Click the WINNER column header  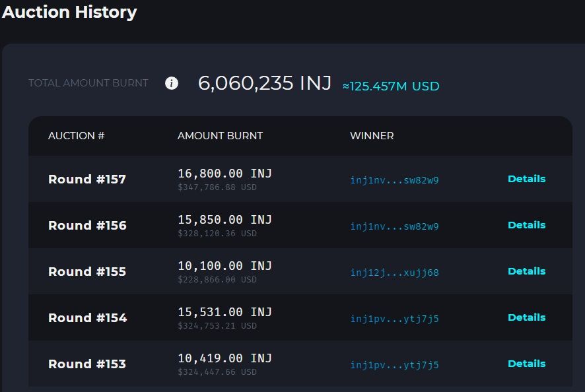372,136
